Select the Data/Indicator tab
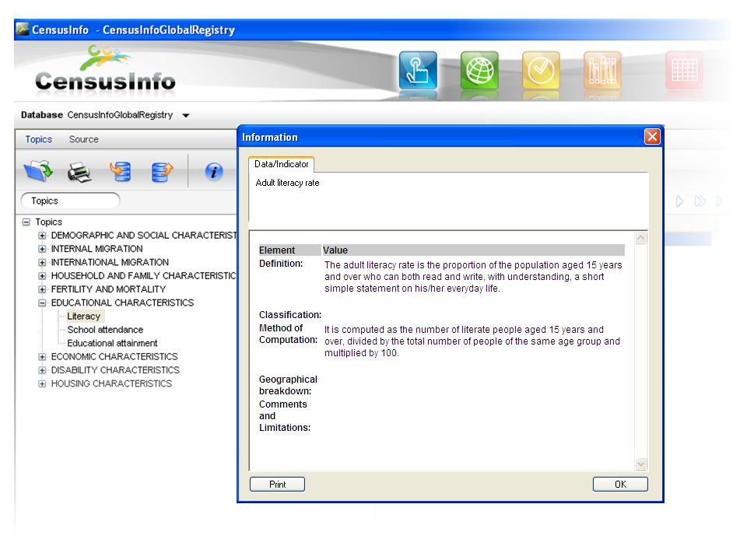The width and height of the screenshot is (747, 560). click(281, 164)
